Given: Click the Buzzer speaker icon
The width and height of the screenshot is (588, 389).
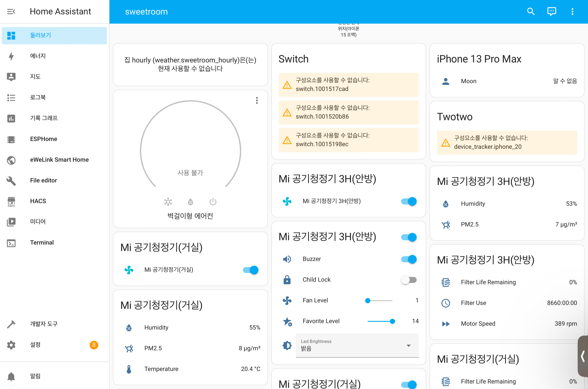Looking at the screenshot, I should (287, 259).
